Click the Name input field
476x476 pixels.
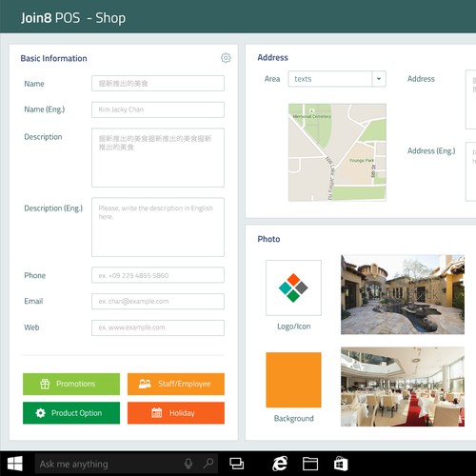(x=158, y=83)
